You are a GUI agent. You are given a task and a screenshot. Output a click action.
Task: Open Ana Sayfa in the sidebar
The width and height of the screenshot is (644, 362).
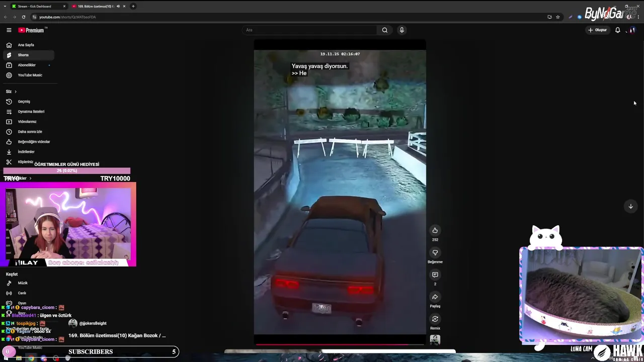pos(28,45)
